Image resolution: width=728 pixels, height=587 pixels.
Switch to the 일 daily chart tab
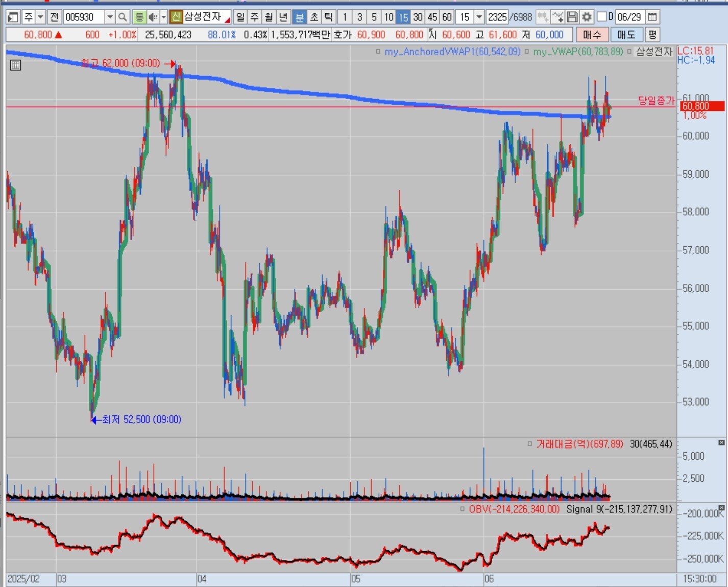pos(240,17)
